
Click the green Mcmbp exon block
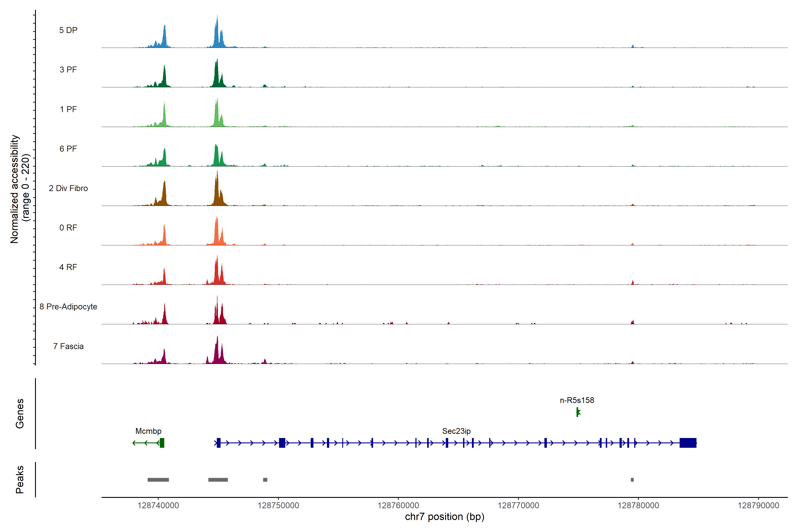click(162, 443)
